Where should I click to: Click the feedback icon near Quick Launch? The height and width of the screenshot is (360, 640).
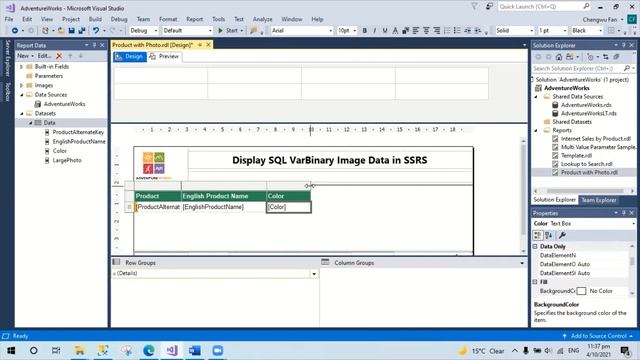point(489,7)
